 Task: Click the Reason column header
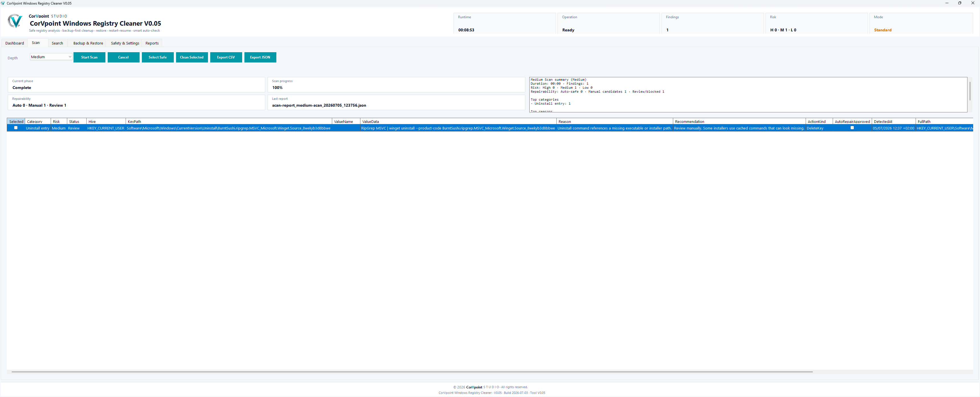[x=614, y=121]
